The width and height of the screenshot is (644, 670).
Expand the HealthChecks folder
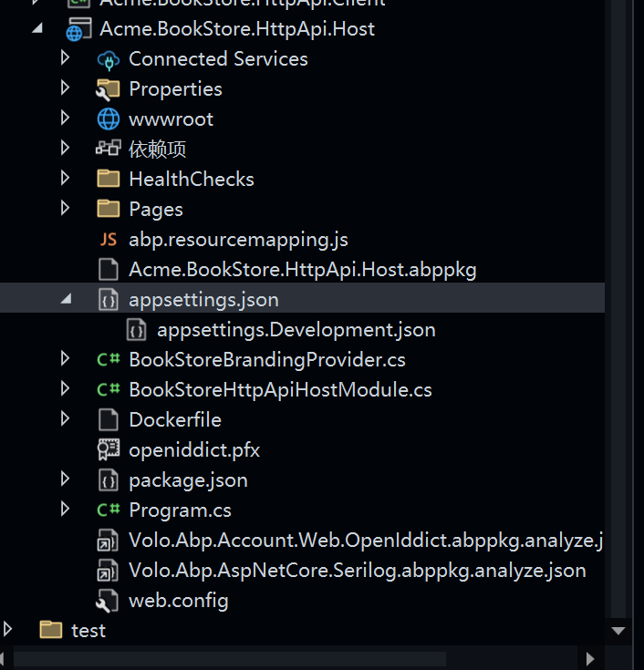(66, 179)
